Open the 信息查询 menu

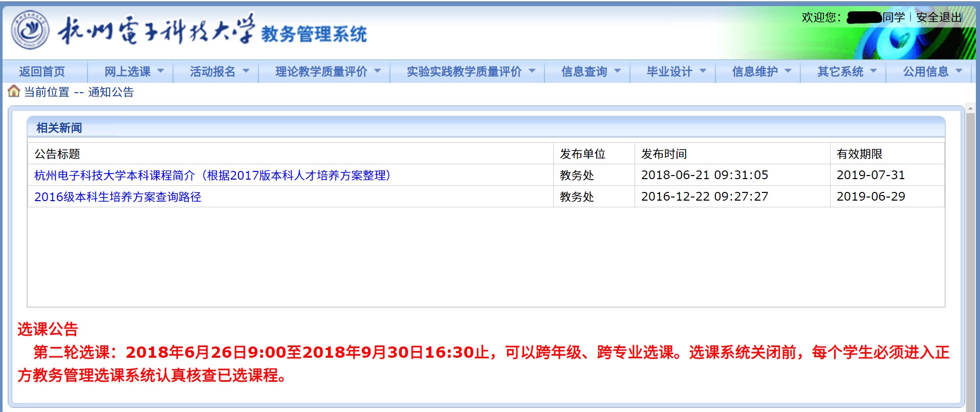(584, 72)
